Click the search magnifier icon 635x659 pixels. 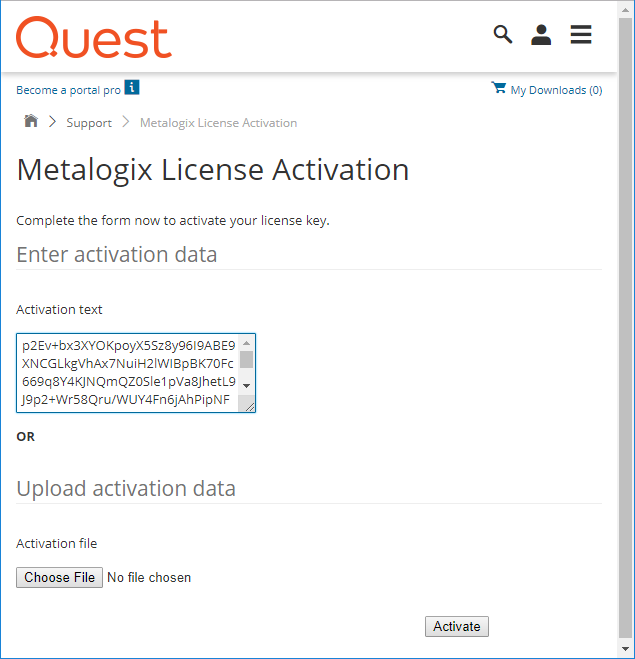click(503, 35)
